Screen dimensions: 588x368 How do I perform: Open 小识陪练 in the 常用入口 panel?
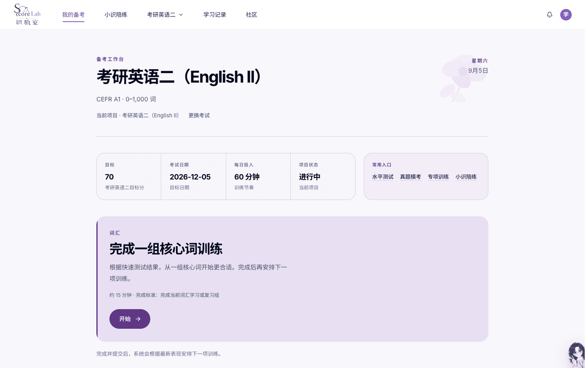(x=466, y=177)
